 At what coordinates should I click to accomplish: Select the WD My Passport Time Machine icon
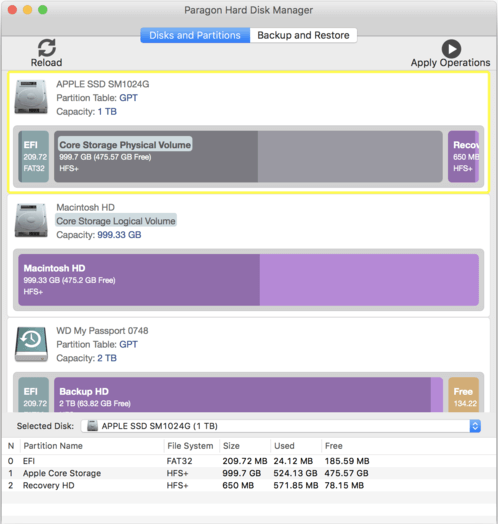(x=31, y=344)
